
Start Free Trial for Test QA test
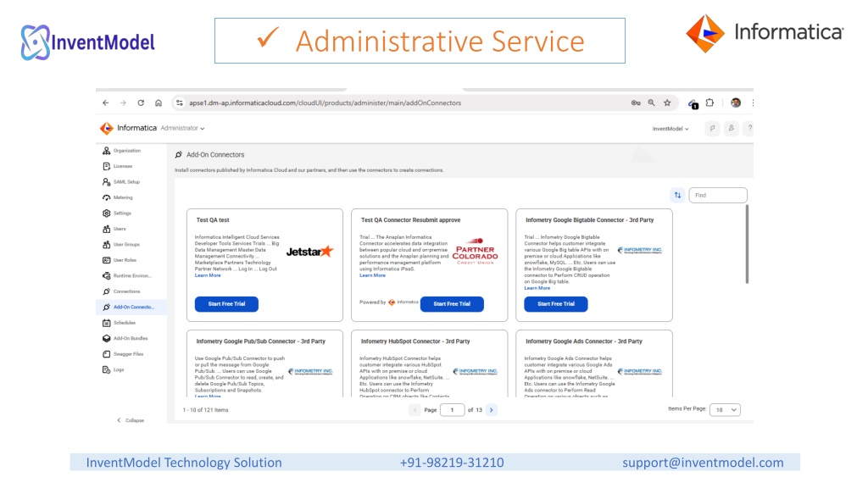point(226,304)
